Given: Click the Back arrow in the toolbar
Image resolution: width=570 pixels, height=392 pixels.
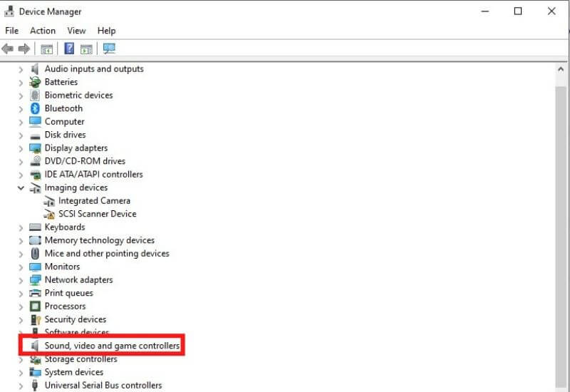Looking at the screenshot, I should click(8, 49).
